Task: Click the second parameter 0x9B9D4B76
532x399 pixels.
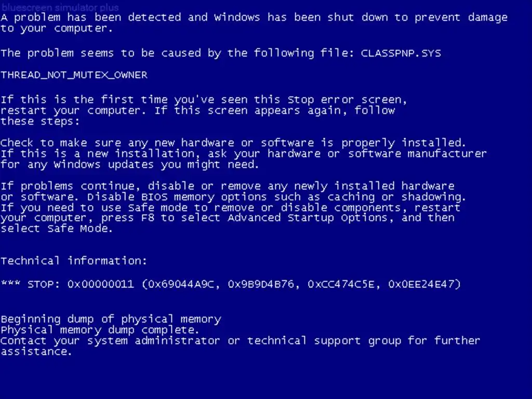Action: [x=261, y=284]
